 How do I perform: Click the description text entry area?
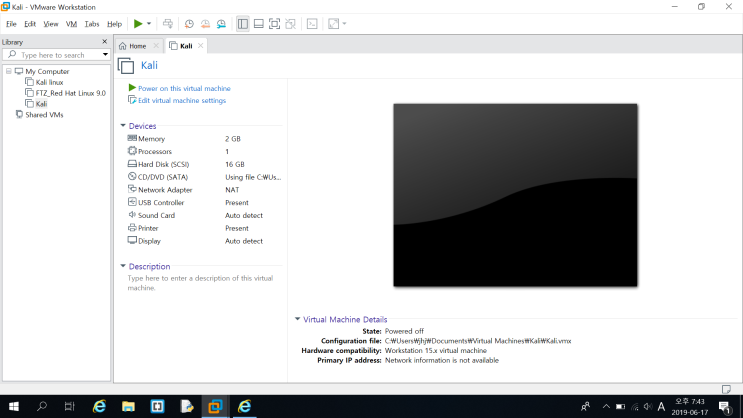200,283
